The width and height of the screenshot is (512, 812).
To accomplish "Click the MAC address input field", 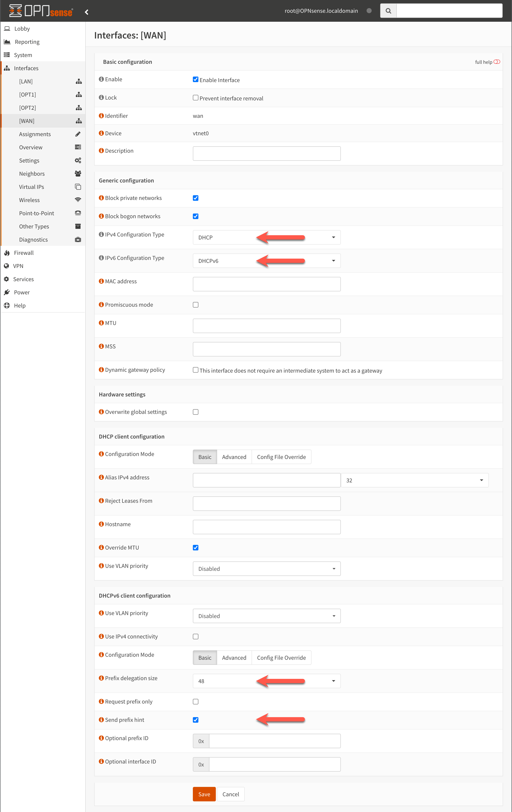I will [267, 284].
